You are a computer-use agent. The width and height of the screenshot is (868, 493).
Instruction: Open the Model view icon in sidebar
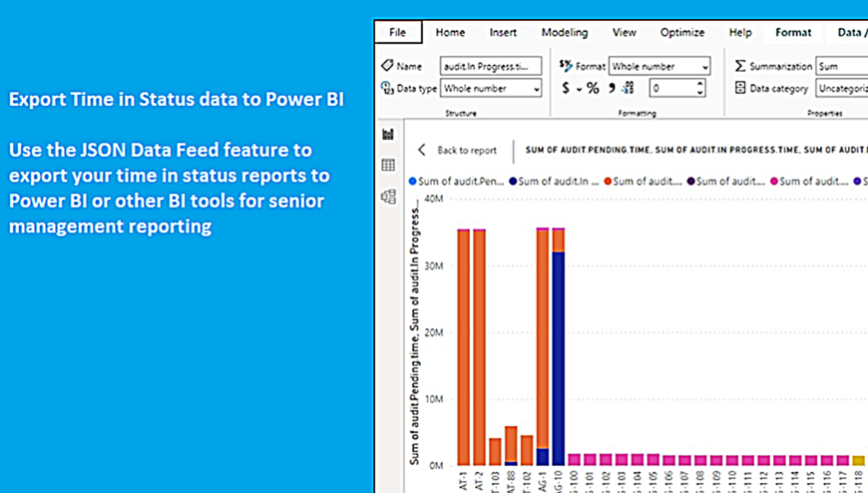(389, 197)
